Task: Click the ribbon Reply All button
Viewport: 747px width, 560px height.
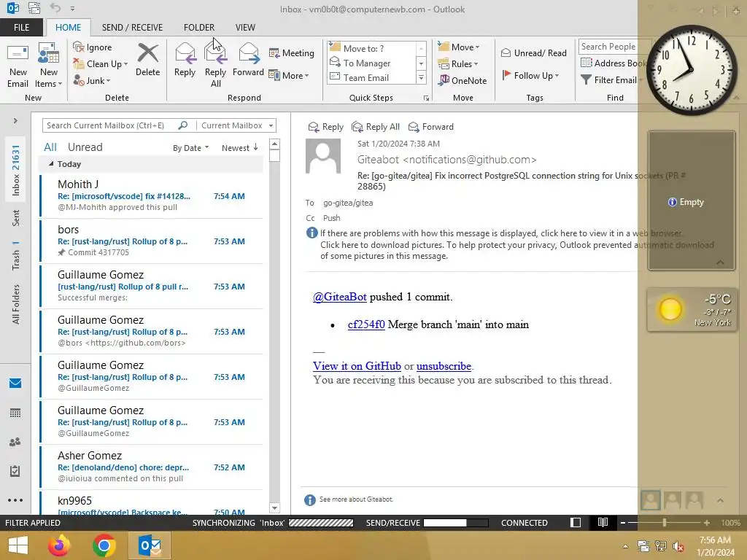Action: pos(215,66)
